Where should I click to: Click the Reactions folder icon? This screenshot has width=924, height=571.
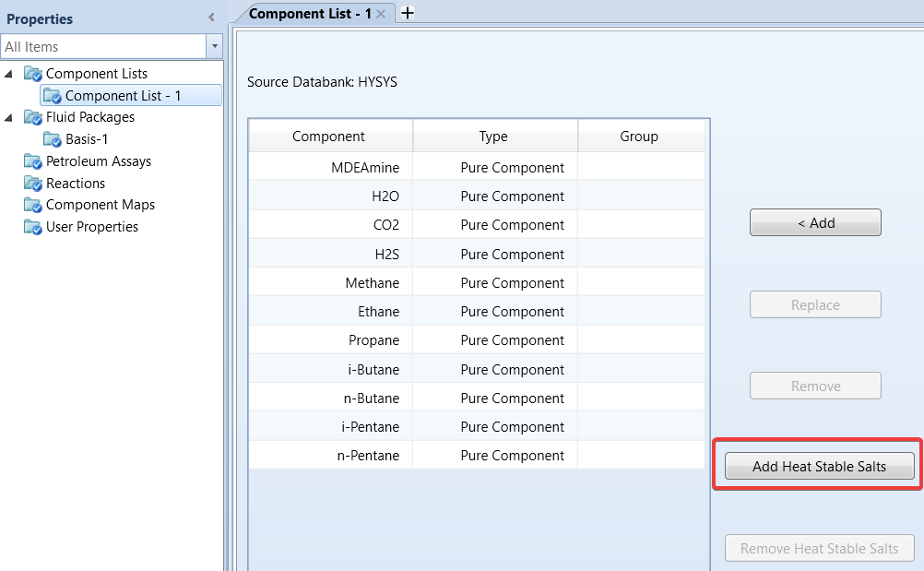[33, 184]
